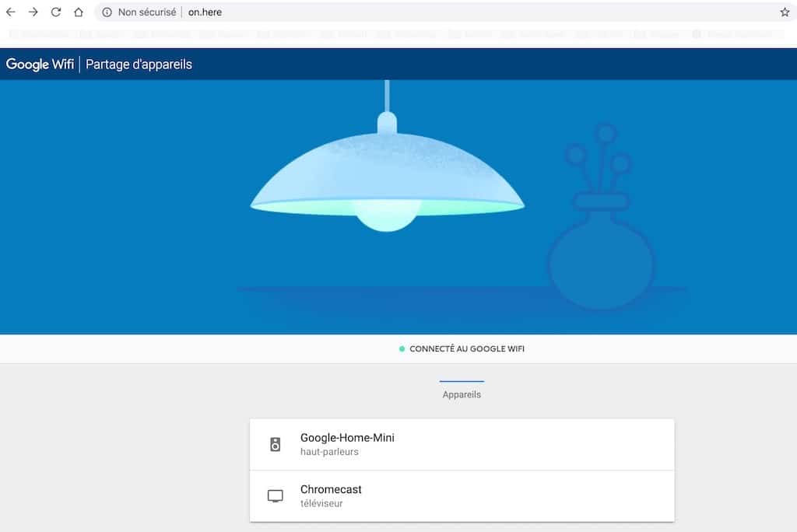
Task: Reload the on.here page
Action: click(x=56, y=12)
